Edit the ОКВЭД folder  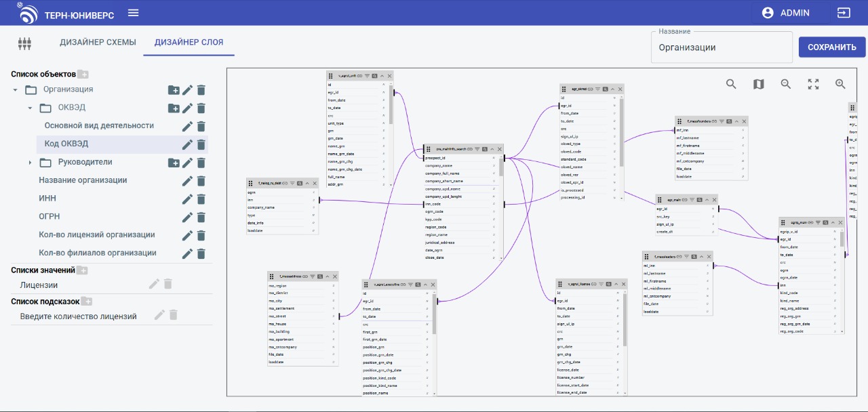[x=187, y=108]
